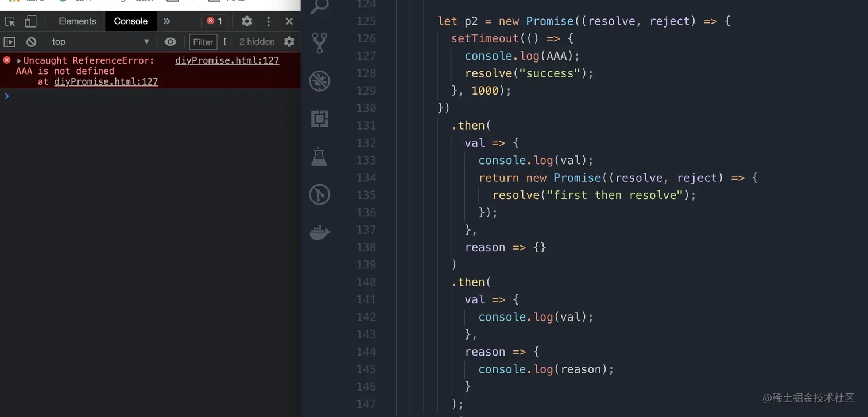This screenshot has width=868, height=417.
Task: Open Extensions view icon
Action: point(320,119)
